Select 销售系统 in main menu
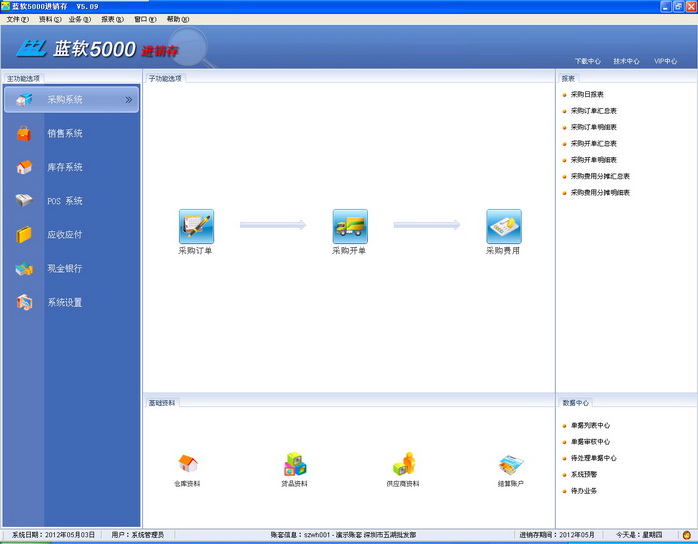 65,133
